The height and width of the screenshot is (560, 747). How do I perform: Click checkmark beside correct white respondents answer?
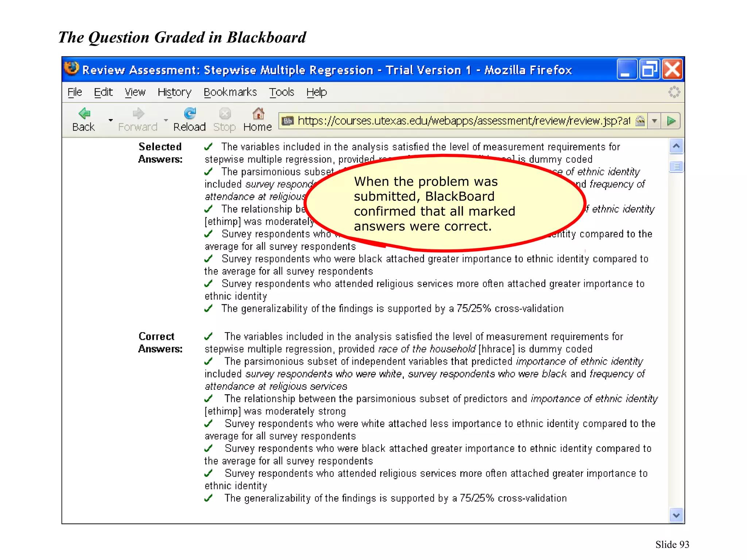pyautogui.click(x=209, y=424)
